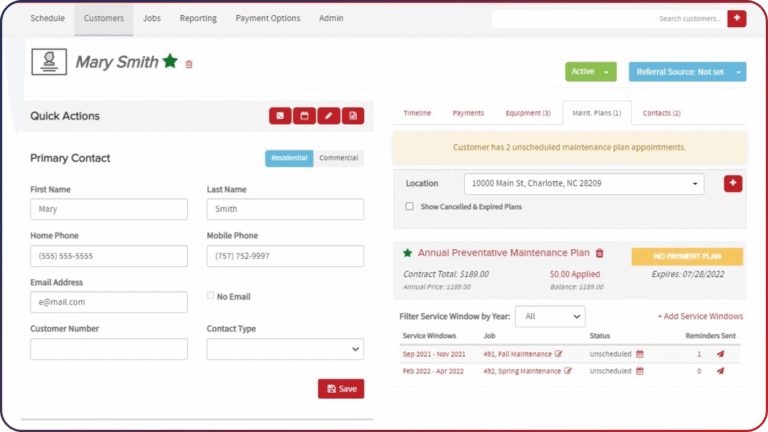The image size is (768, 432).
Task: Click the reminders sent count 1
Action: click(x=699, y=354)
